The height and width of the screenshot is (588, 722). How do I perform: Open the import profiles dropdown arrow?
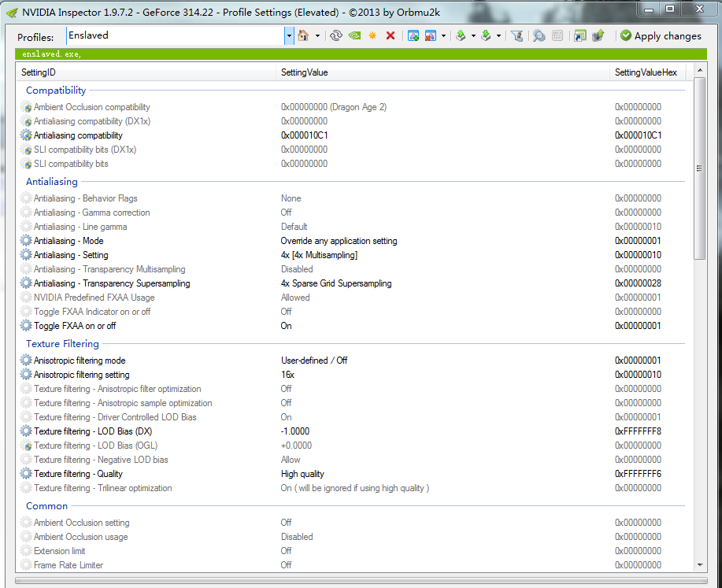[498, 36]
